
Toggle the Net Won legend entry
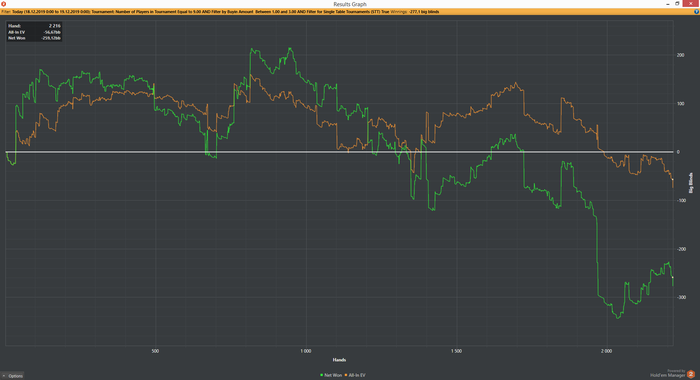click(x=331, y=375)
